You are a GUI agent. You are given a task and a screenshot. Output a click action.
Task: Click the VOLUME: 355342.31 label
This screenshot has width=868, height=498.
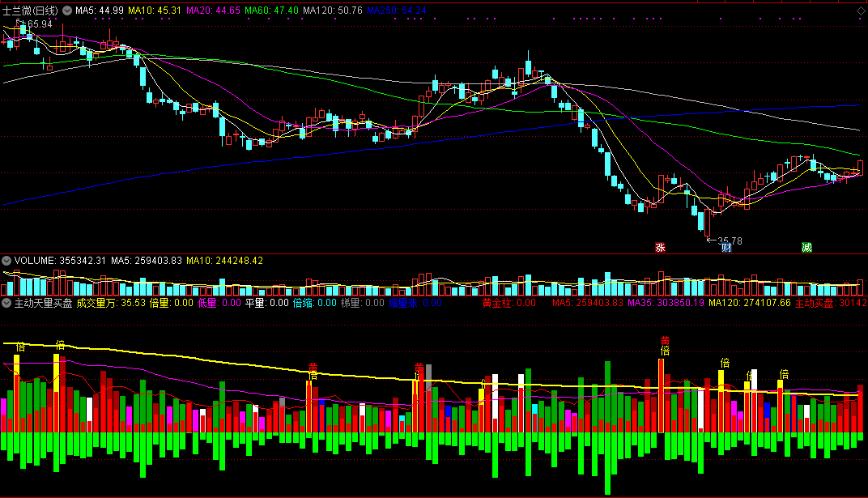[x=60, y=261]
